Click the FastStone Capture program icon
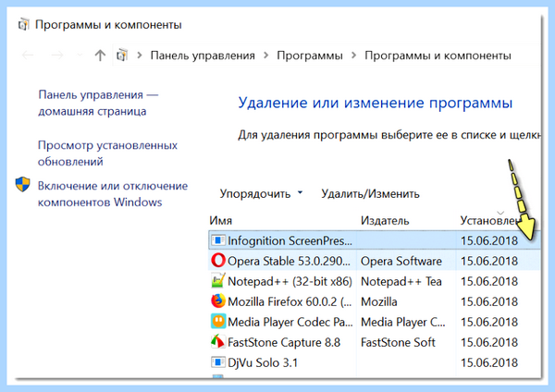The image size is (555, 392). tap(218, 342)
